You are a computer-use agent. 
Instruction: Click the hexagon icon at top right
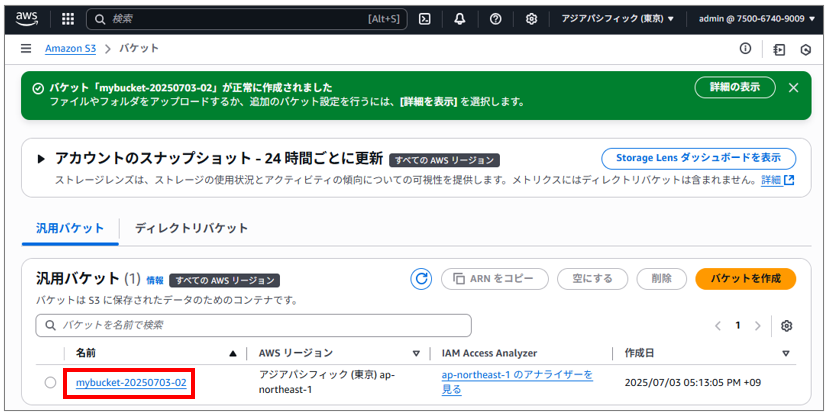(806, 49)
